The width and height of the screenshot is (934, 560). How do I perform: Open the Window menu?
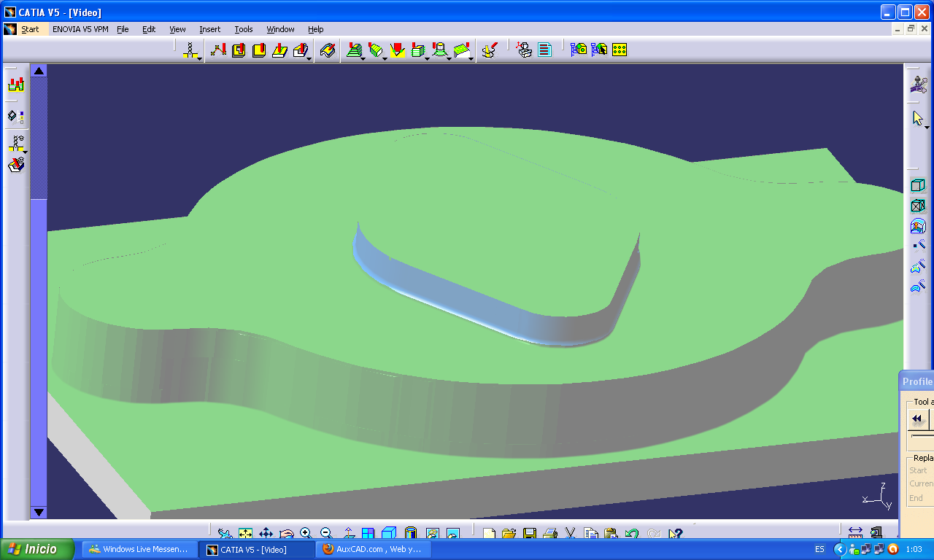point(280,29)
